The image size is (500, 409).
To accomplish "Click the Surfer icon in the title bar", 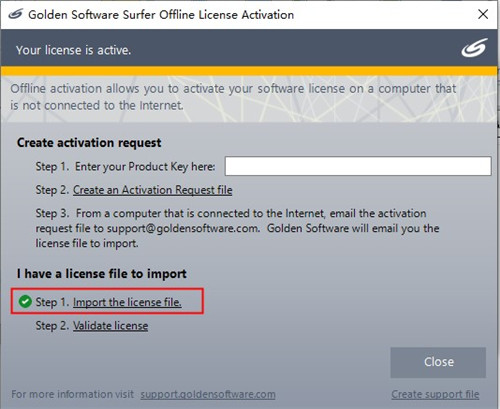I will pos(15,14).
